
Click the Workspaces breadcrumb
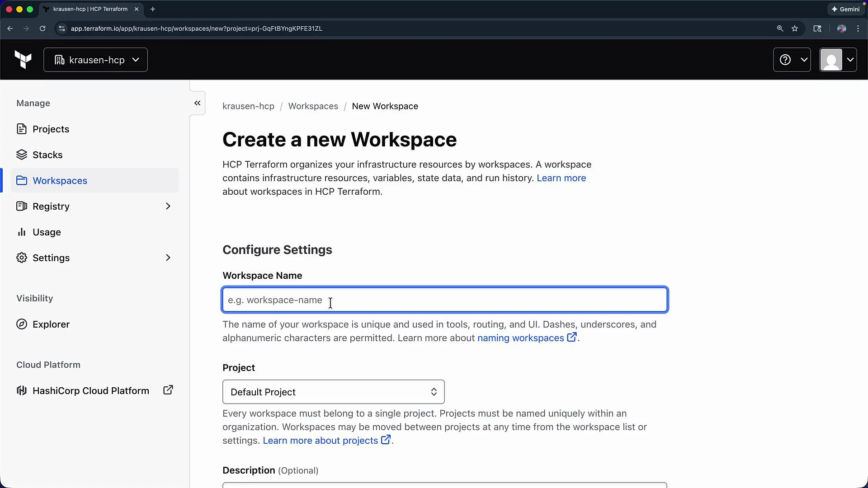(x=313, y=106)
